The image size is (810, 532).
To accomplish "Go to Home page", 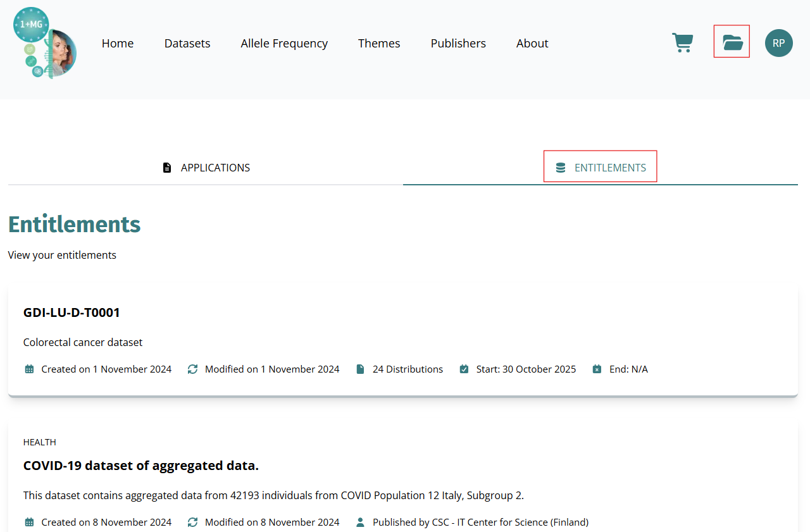I will point(118,43).
